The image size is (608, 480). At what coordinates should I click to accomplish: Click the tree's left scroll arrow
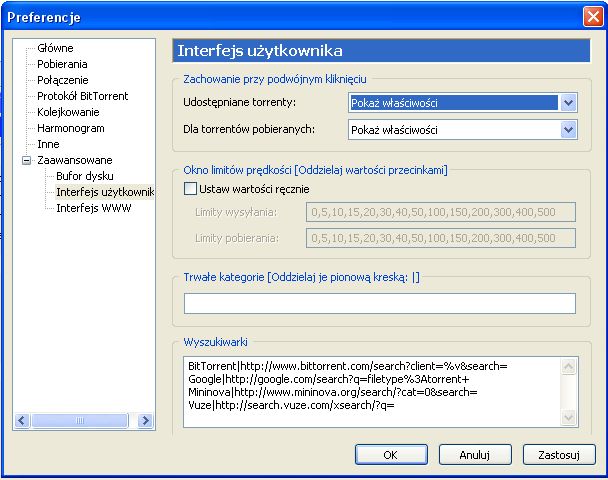click(22, 420)
